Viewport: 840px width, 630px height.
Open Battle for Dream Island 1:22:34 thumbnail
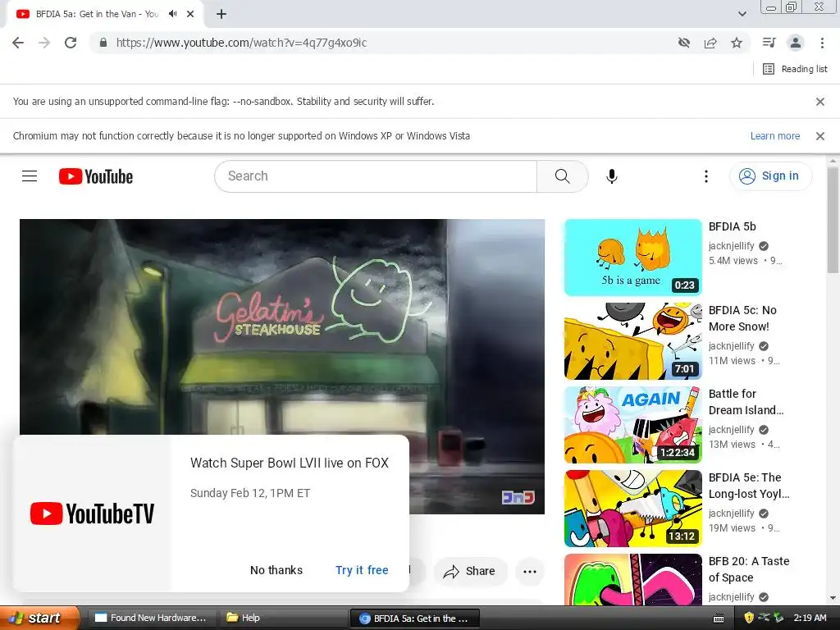tap(633, 425)
